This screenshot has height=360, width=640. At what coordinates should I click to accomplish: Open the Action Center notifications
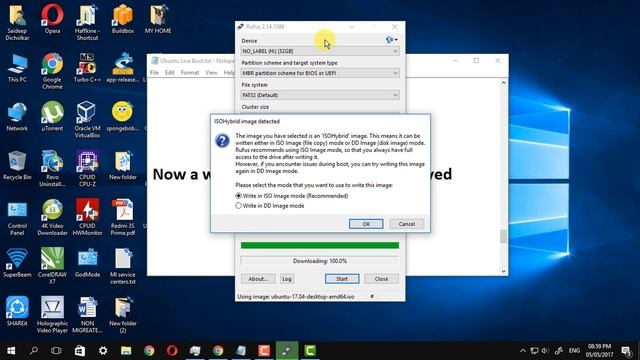click(626, 351)
